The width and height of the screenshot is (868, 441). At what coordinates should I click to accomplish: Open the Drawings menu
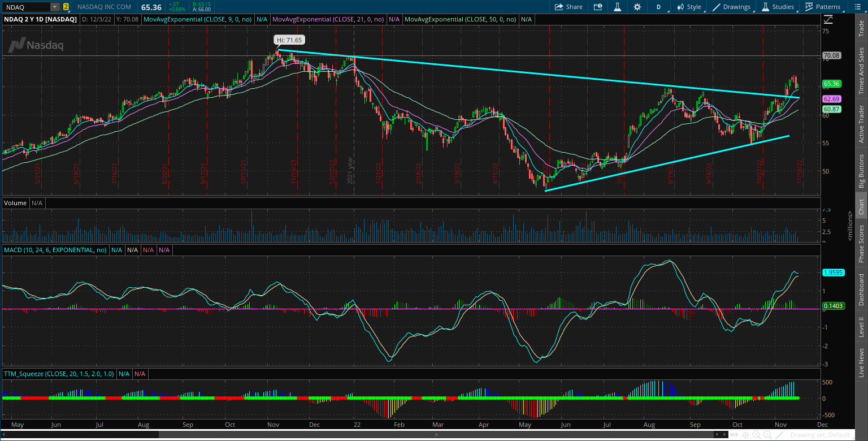tap(732, 7)
